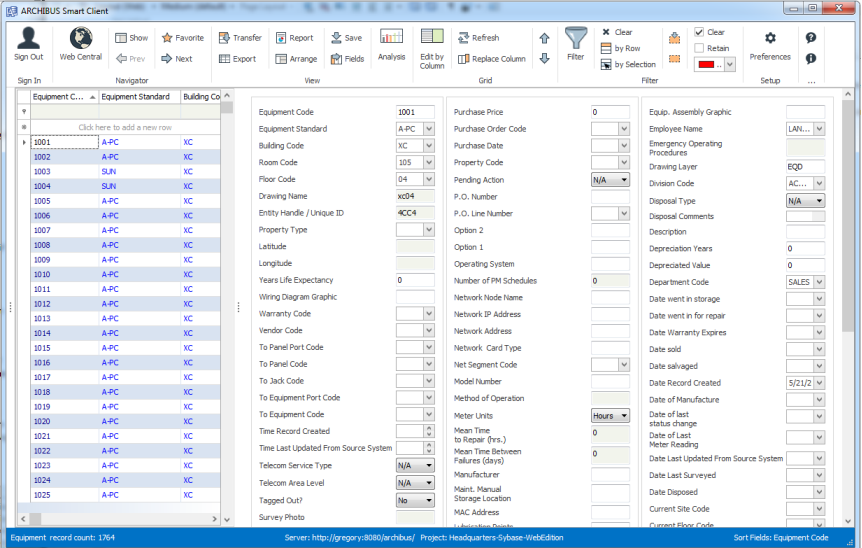Click the Depreciation Years field
This screenshot has height=548, width=862.
click(805, 248)
